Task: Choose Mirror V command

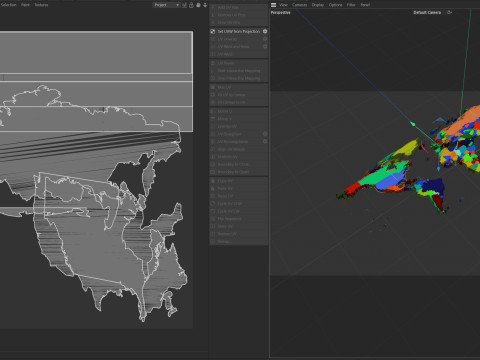Action: [239, 119]
